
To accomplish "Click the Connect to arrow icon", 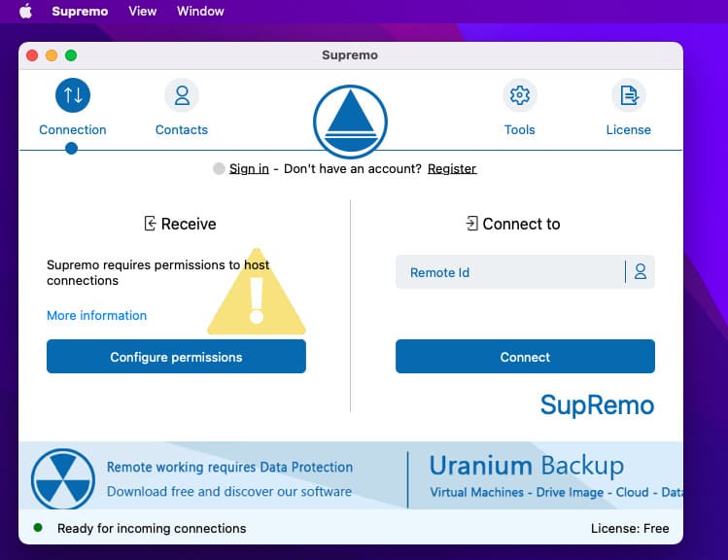I will pyautogui.click(x=471, y=224).
